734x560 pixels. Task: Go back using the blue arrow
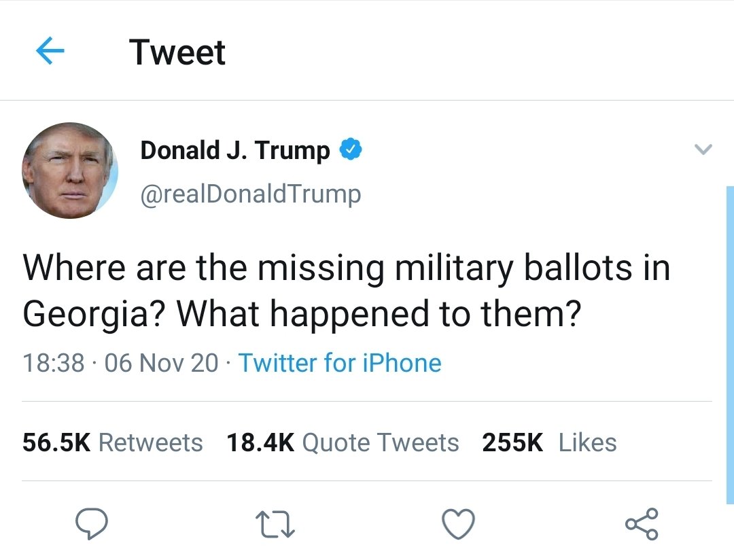tap(50, 50)
